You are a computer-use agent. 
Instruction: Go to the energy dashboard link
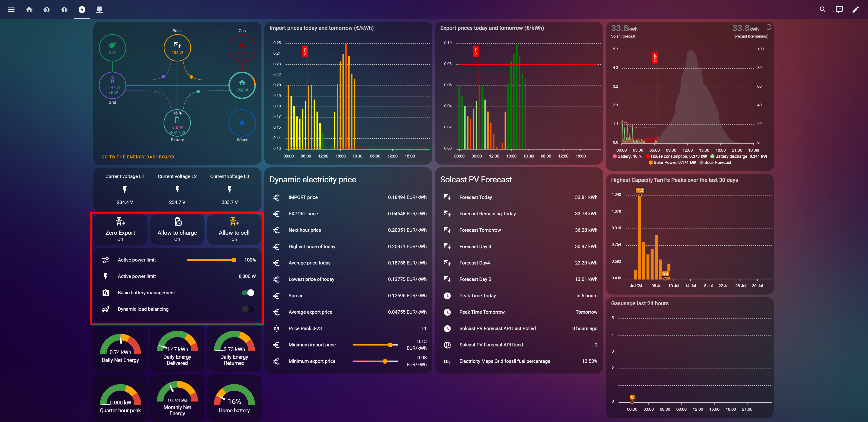(138, 157)
